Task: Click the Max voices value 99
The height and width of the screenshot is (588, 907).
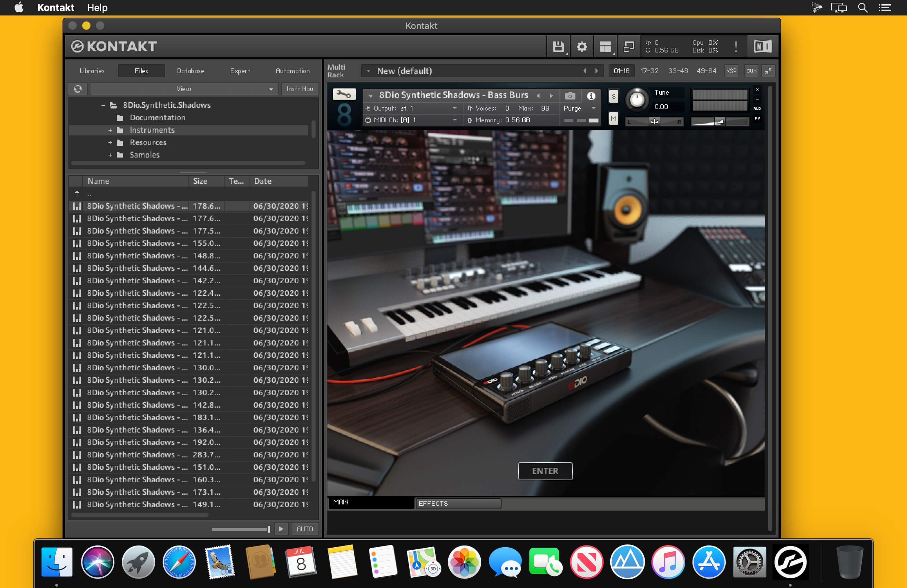Action: (545, 108)
